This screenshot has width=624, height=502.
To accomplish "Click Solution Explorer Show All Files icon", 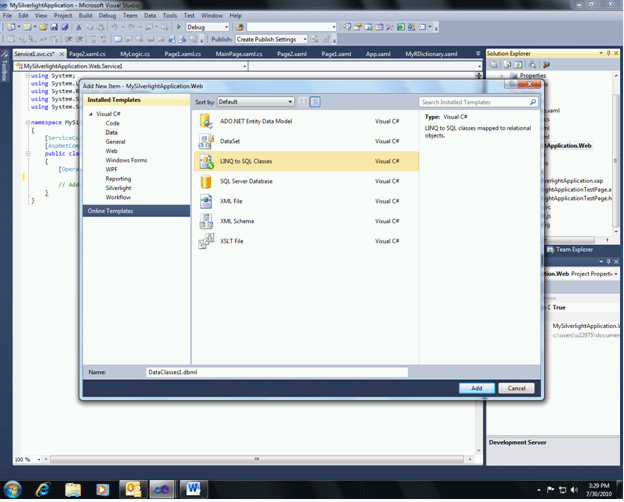I will [507, 64].
